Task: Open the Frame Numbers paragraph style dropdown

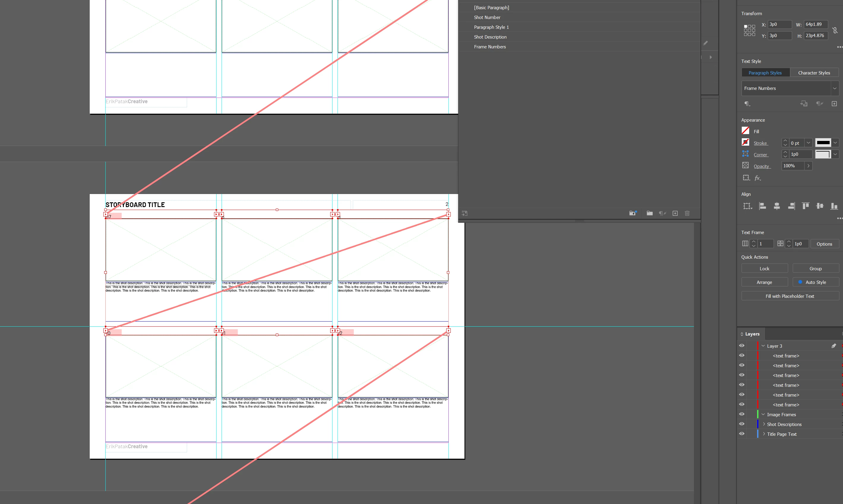Action: click(834, 88)
